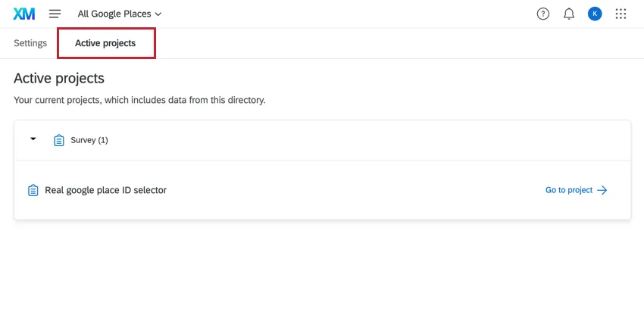Click the arrow icon after Go to project
Image resolution: width=644 pixels, height=321 pixels.
602,190
